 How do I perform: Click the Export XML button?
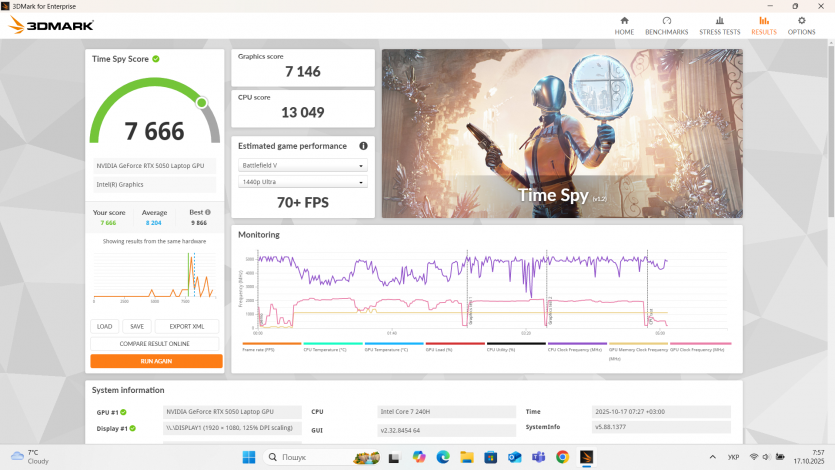[x=186, y=326]
